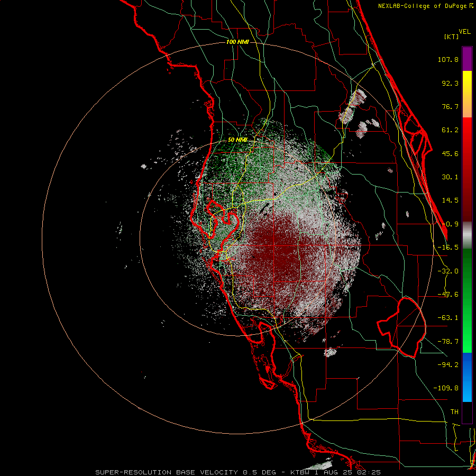This screenshot has height=476, width=476.
Task: Click the SUPER-RESOLUTION BASE VELOCITY caption text
Action: 168,472
